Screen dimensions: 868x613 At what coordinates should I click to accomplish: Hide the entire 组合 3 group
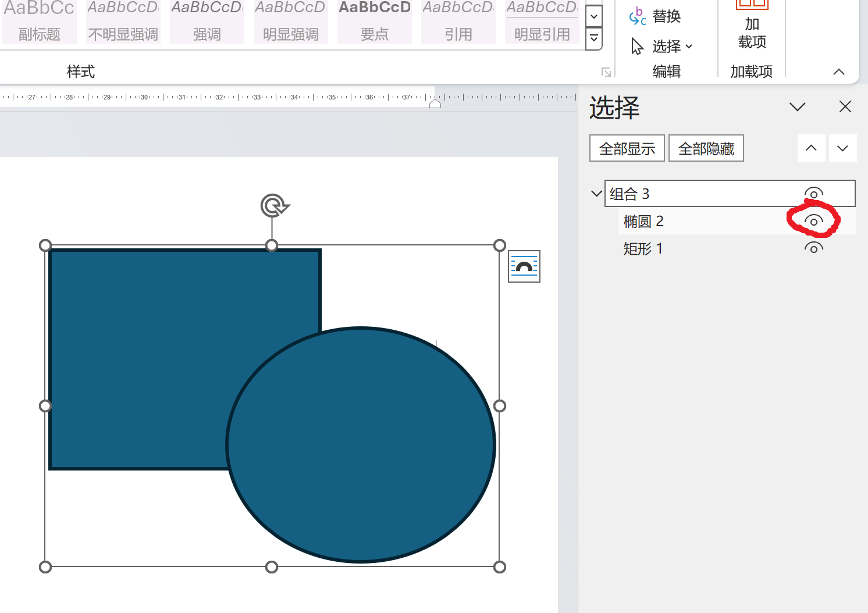point(814,193)
